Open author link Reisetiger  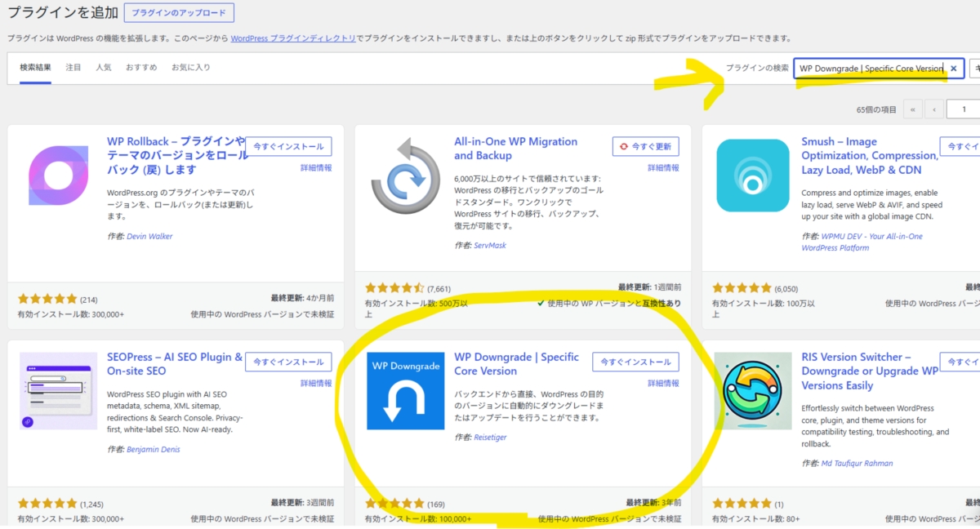[491, 438]
